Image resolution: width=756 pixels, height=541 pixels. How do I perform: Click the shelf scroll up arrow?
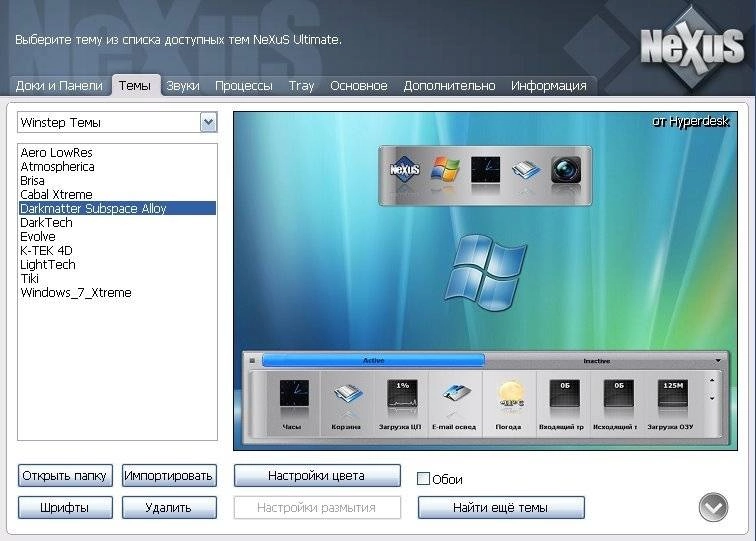tap(712, 380)
